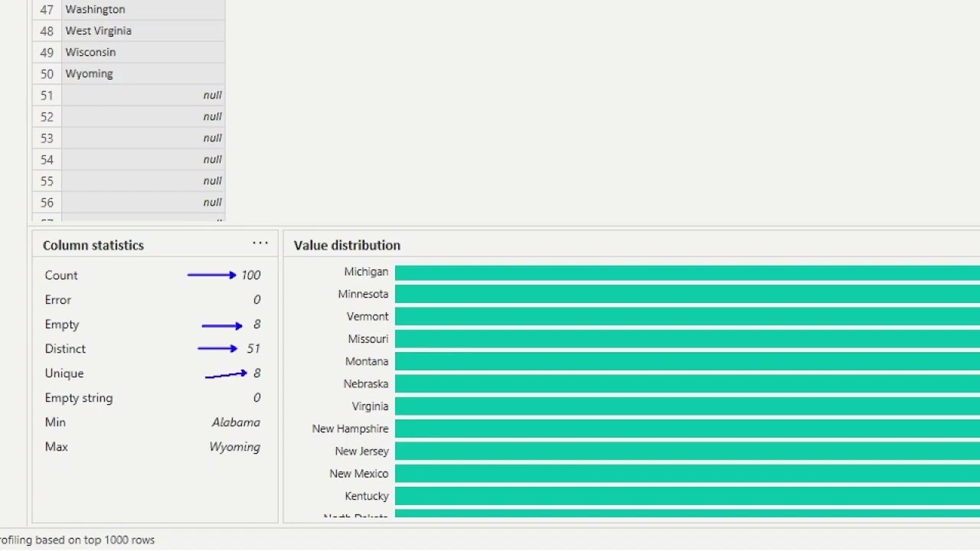This screenshot has width=980, height=551.
Task: Click the Vermont label in value distribution
Action: pyautogui.click(x=367, y=316)
